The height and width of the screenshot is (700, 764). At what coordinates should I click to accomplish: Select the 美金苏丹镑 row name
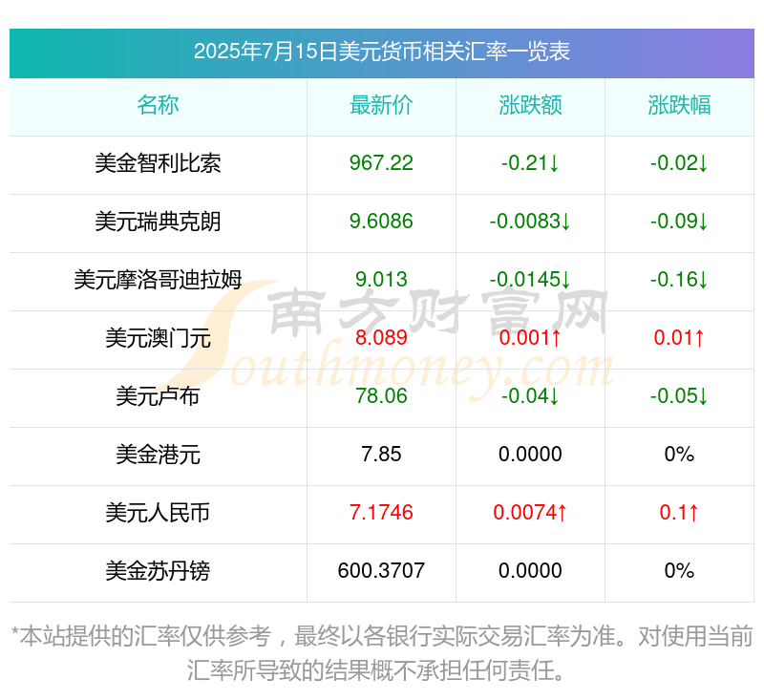coord(158,571)
